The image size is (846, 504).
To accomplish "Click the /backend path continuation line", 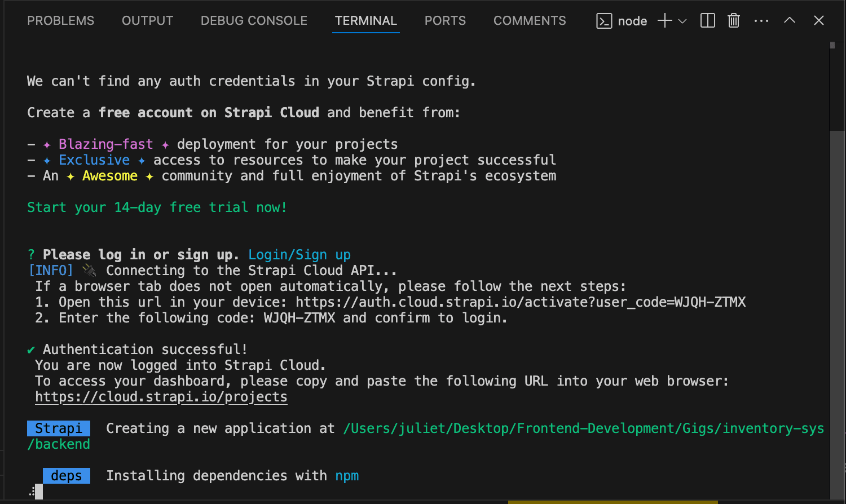I will (x=59, y=444).
